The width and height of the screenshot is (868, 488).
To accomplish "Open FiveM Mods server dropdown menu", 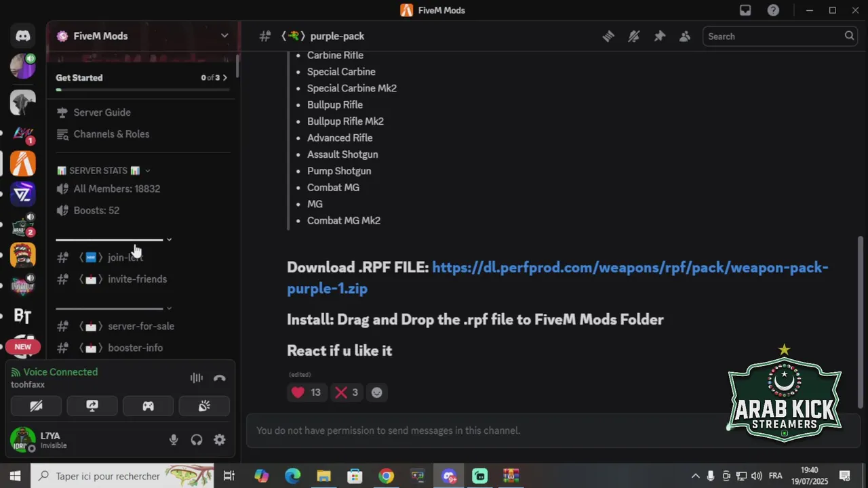I will [224, 36].
